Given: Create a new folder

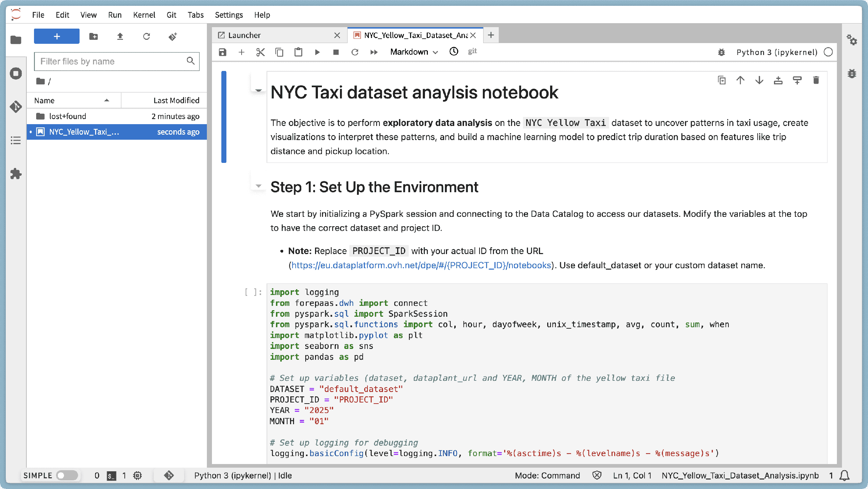Looking at the screenshot, I should click(x=94, y=36).
